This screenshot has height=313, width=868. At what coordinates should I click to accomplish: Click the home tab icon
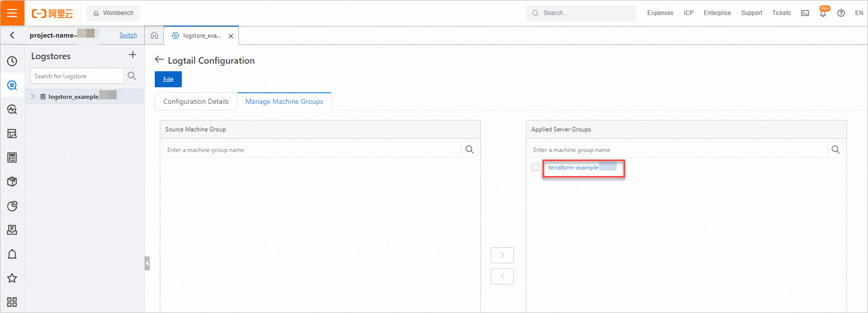pyautogui.click(x=154, y=36)
